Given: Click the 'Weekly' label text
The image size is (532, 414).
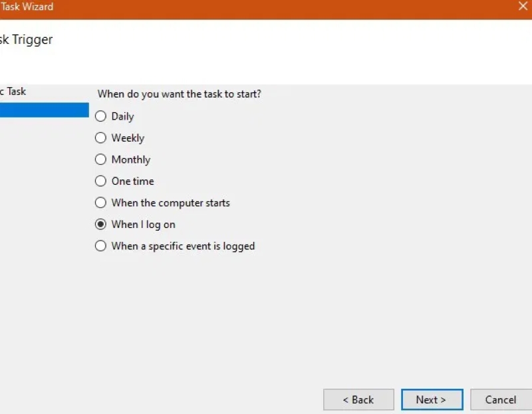Looking at the screenshot, I should click(x=128, y=138).
